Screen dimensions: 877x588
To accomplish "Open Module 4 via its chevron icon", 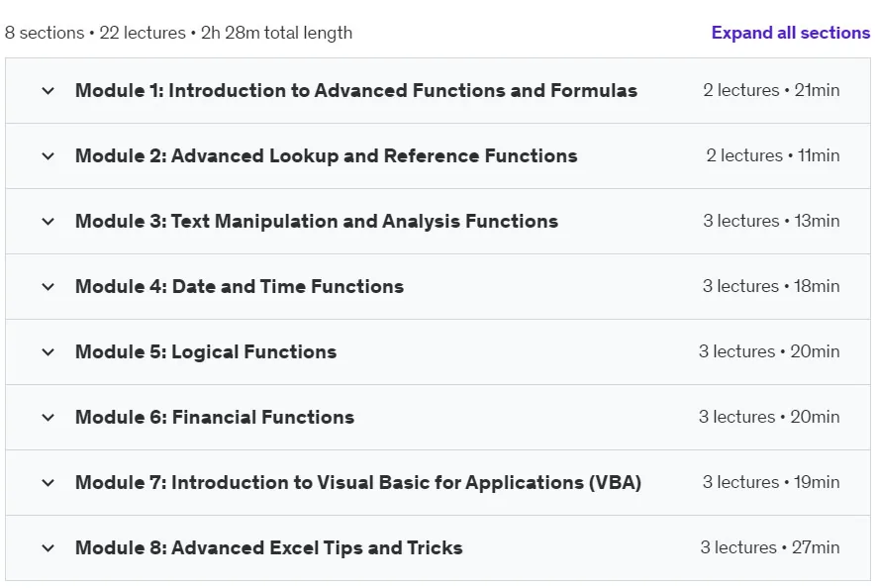I will click(49, 287).
